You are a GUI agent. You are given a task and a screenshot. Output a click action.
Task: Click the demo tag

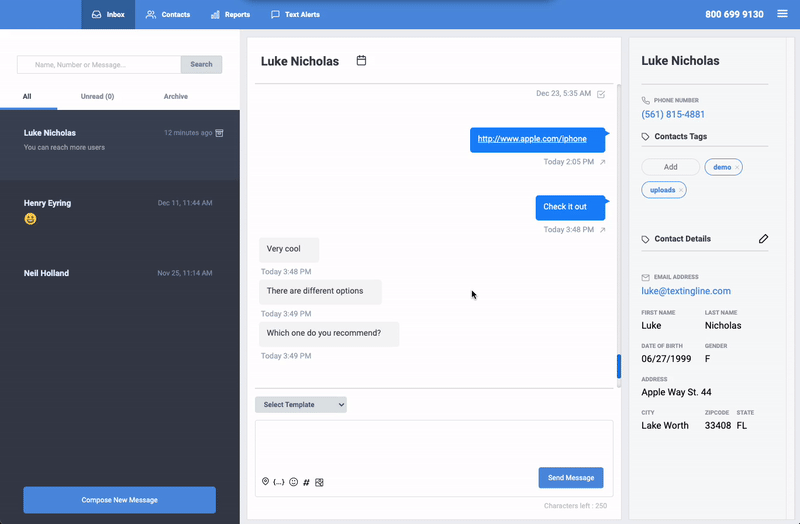[x=723, y=167]
